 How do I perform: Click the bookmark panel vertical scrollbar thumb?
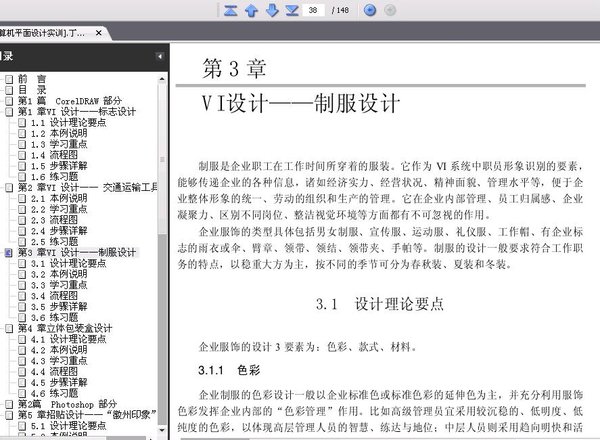[x=162, y=159]
